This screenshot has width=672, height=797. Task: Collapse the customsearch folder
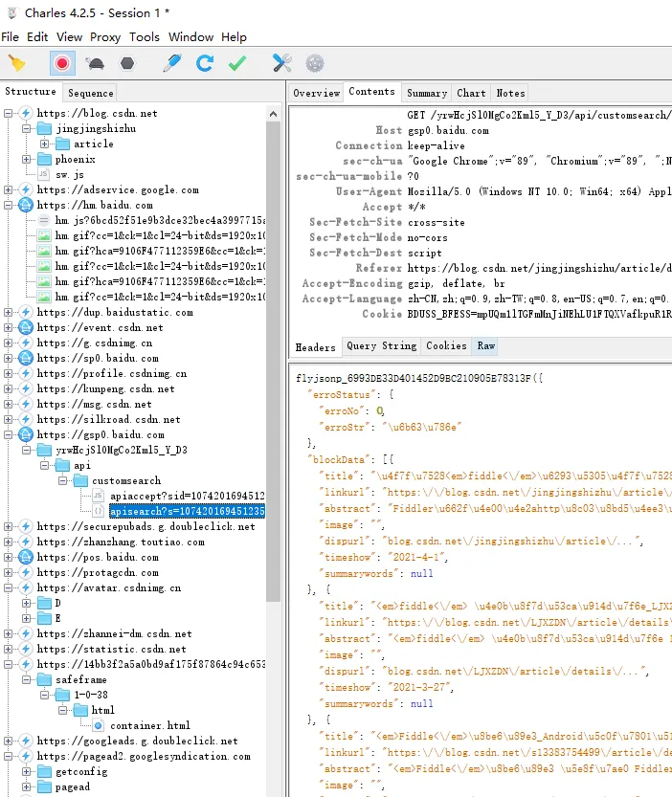coord(63,480)
